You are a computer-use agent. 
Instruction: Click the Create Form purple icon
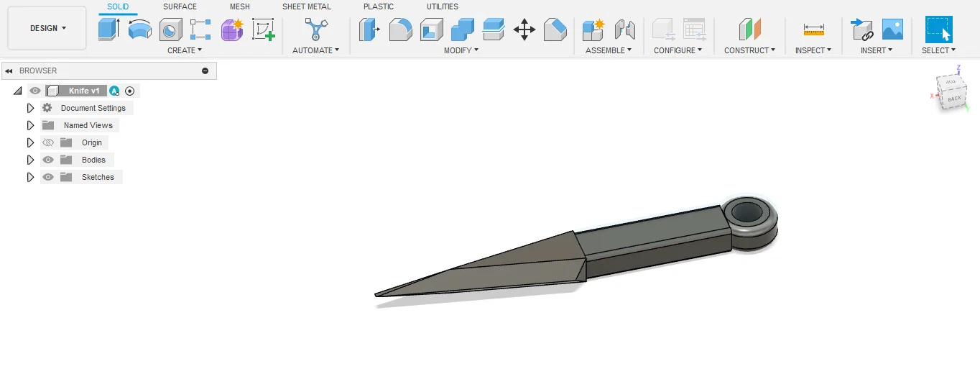pyautogui.click(x=232, y=29)
